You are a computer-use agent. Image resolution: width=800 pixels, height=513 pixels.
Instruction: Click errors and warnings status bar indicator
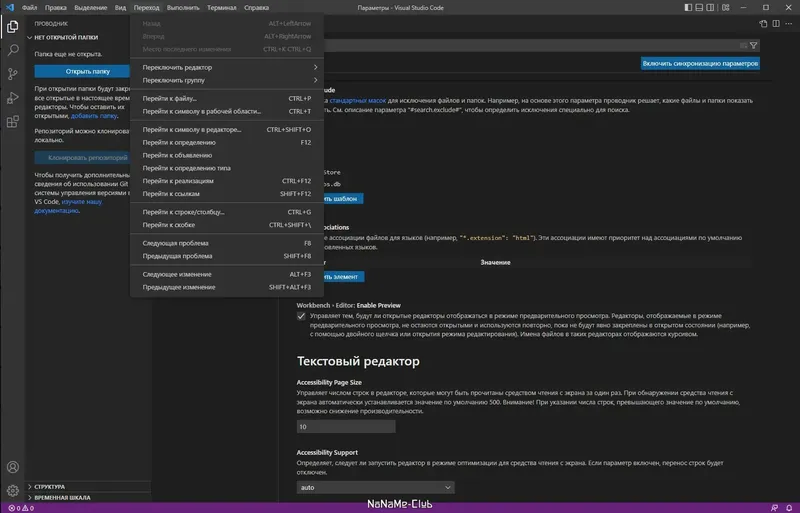[21, 508]
